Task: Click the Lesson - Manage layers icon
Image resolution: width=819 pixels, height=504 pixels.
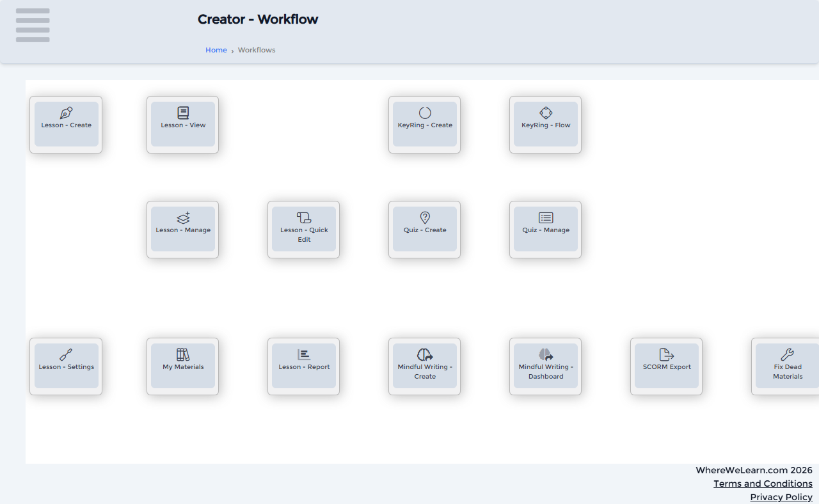Action: point(183,218)
